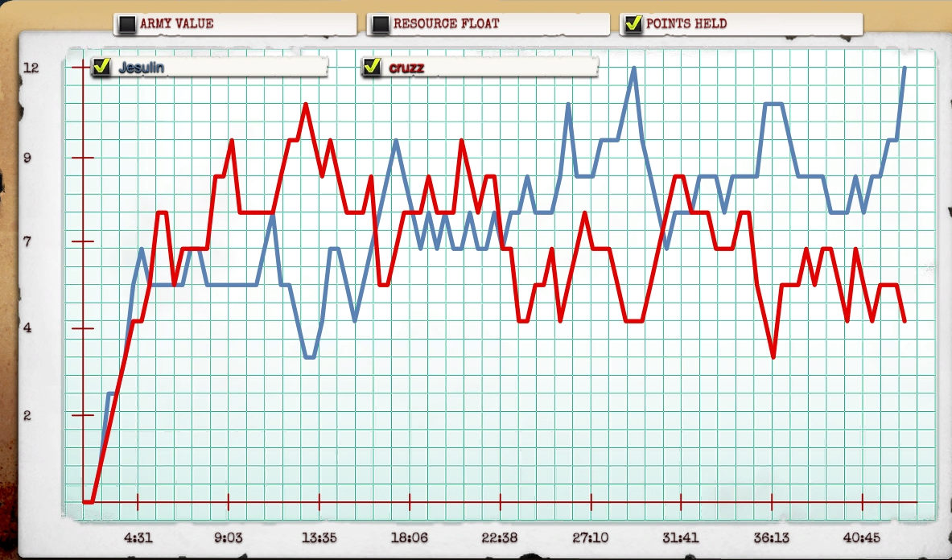Viewport: 952px width, 560px height.
Task: Click the 4 value on the vertical axis
Action: pos(27,328)
